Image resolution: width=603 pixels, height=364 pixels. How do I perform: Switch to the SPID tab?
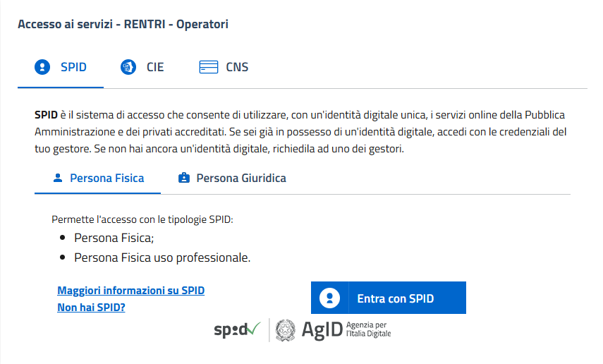(x=61, y=67)
